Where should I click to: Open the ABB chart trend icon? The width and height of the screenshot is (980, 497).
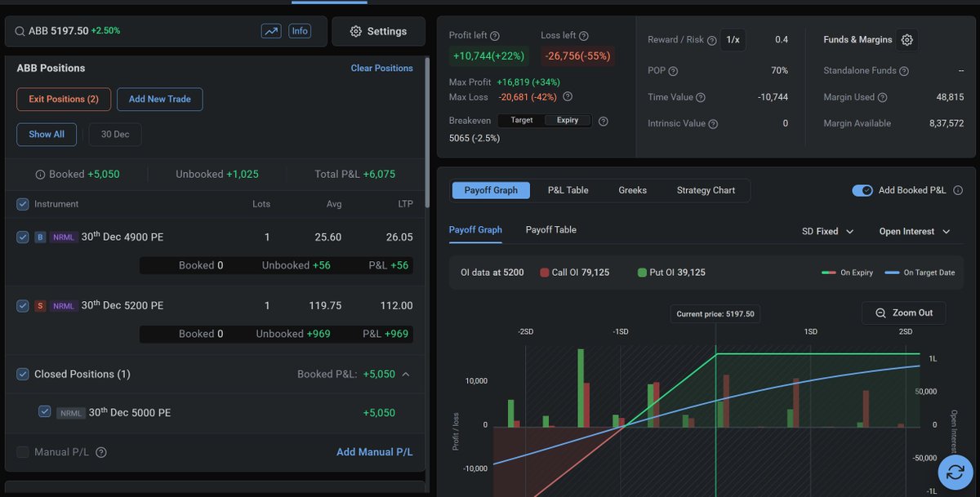pyautogui.click(x=271, y=31)
